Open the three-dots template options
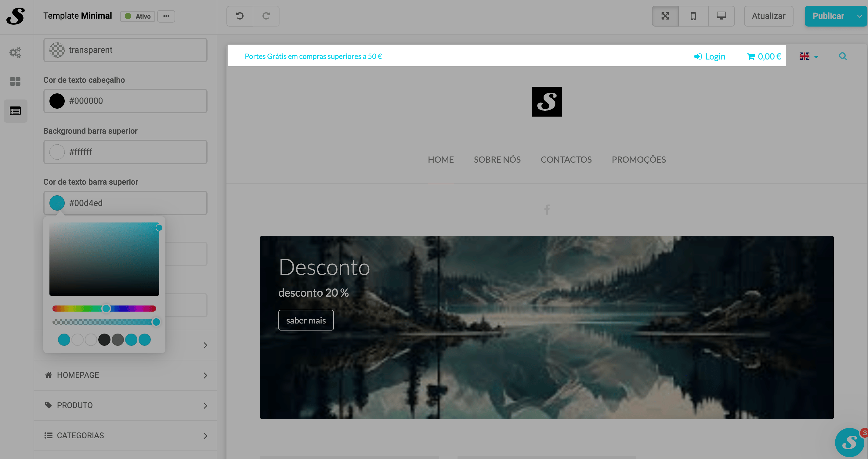Viewport: 868px width, 459px height. coord(166,16)
